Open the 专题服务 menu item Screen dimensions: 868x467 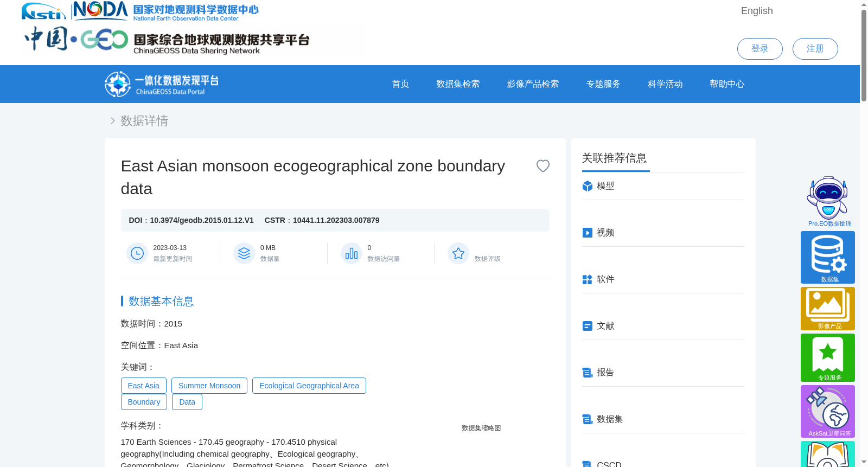click(603, 84)
